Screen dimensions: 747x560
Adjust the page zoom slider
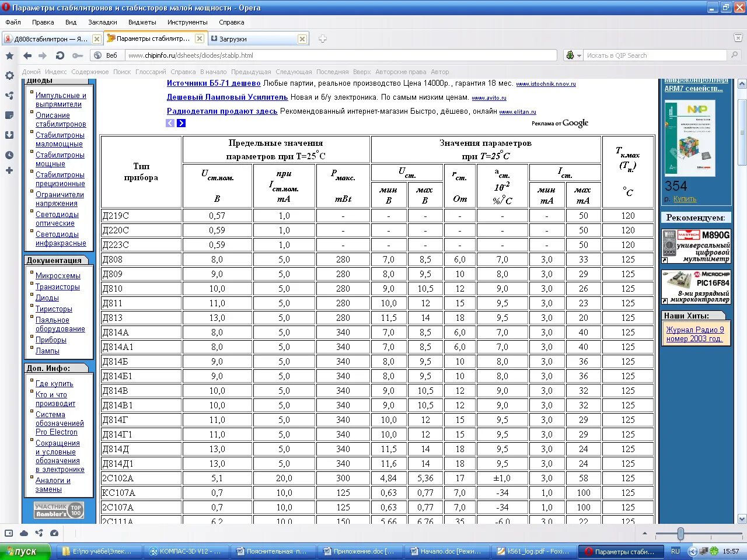(680, 534)
